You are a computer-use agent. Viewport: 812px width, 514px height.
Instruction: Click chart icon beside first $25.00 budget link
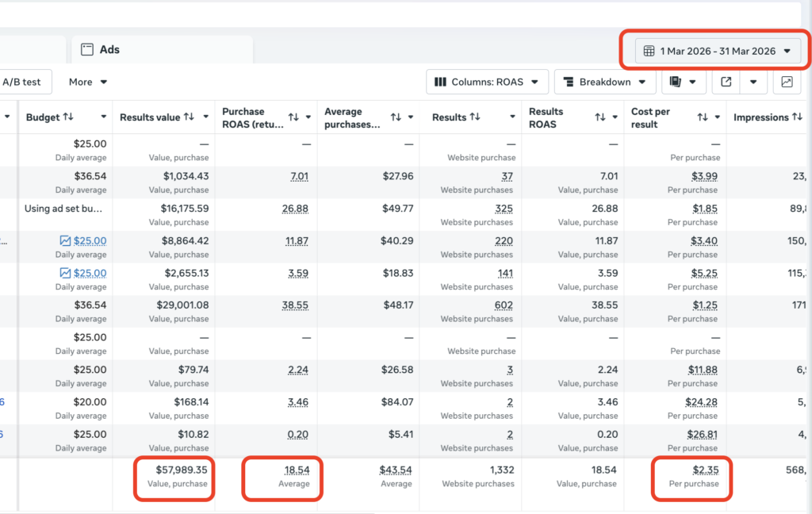65,240
